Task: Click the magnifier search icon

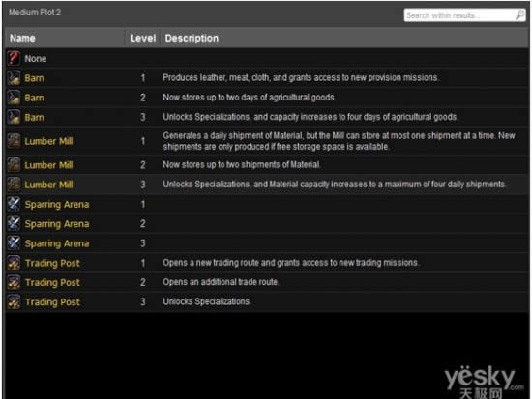Action: coord(519,15)
